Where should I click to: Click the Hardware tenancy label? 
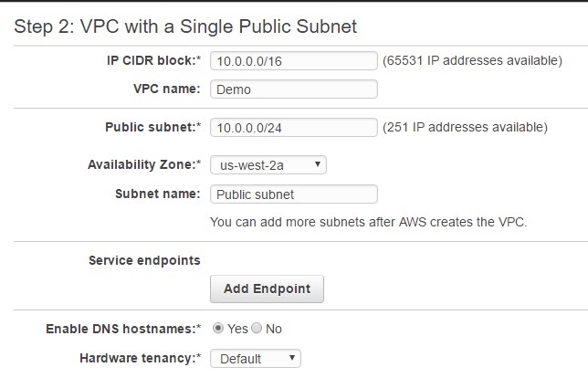coord(141,358)
